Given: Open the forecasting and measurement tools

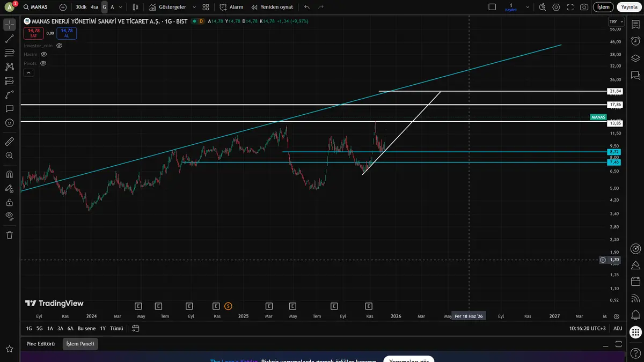Looking at the screenshot, I should (9, 80).
